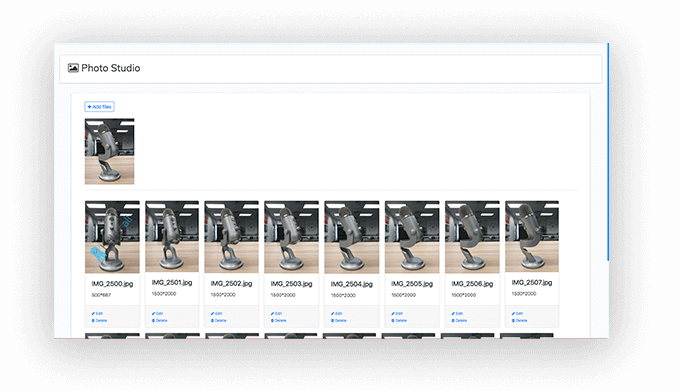This screenshot has width=679, height=391.
Task: Select the IMG_2505.jpg thumbnail image
Action: 412,237
